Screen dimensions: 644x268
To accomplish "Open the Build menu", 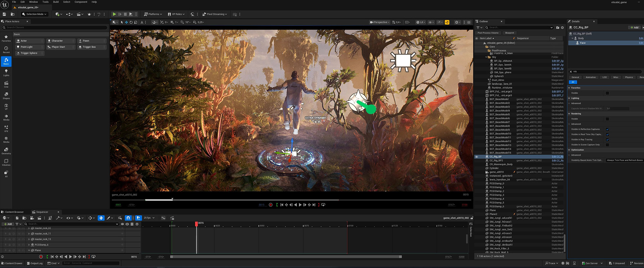I will 56,2.
